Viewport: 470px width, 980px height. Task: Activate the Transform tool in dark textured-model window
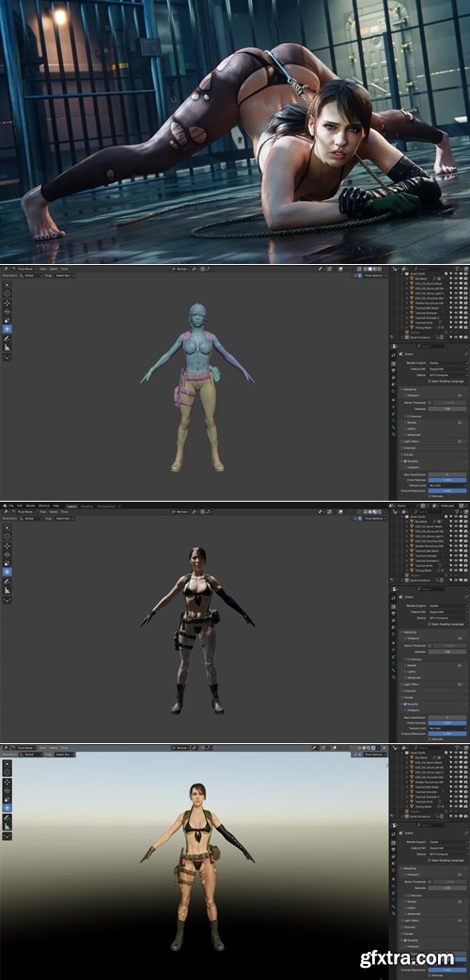(x=8, y=572)
